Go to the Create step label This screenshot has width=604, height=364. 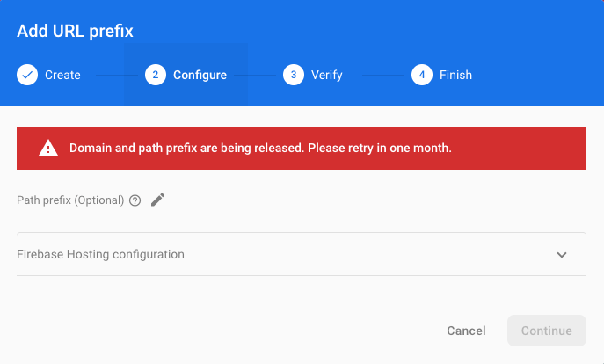(x=62, y=75)
